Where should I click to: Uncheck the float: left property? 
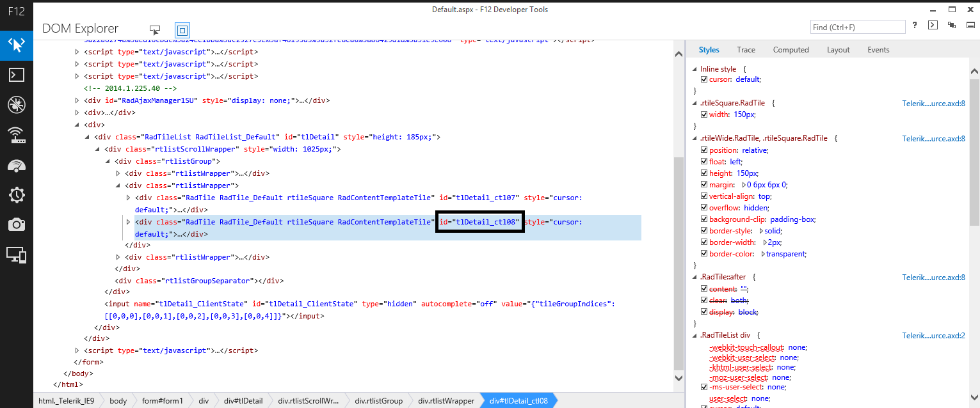point(704,162)
